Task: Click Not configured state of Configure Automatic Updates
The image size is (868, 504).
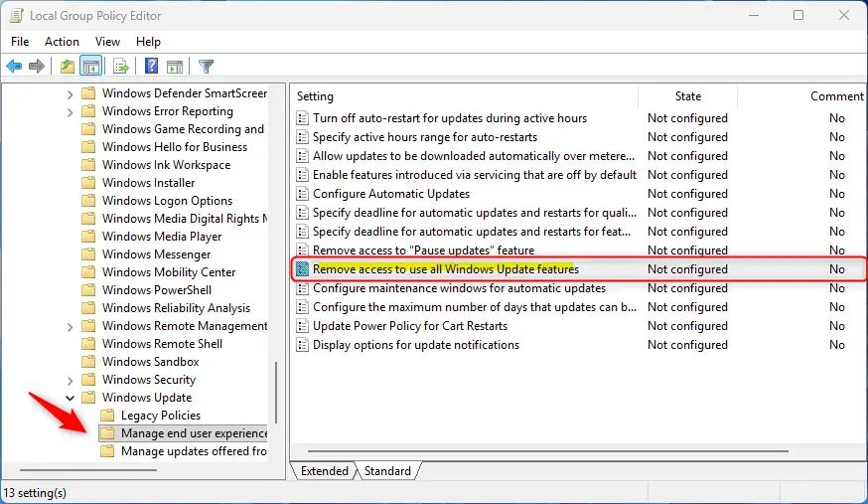Action: pyautogui.click(x=687, y=194)
